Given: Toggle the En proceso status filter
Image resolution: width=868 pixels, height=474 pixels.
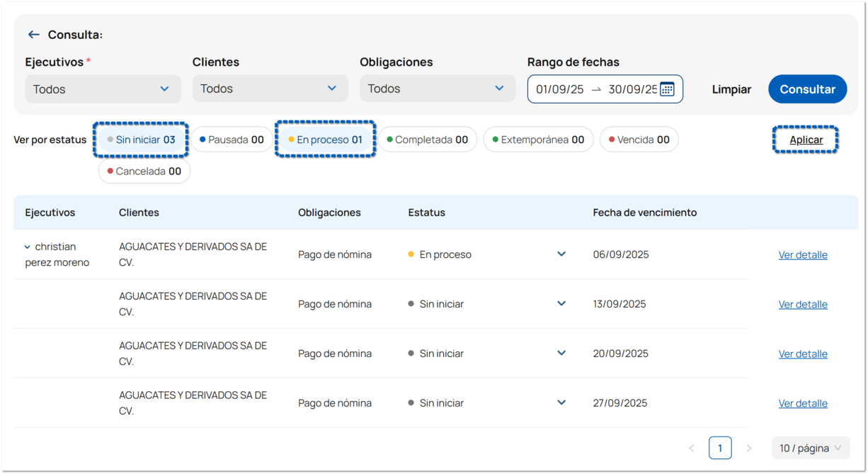Looking at the screenshot, I should [x=326, y=140].
